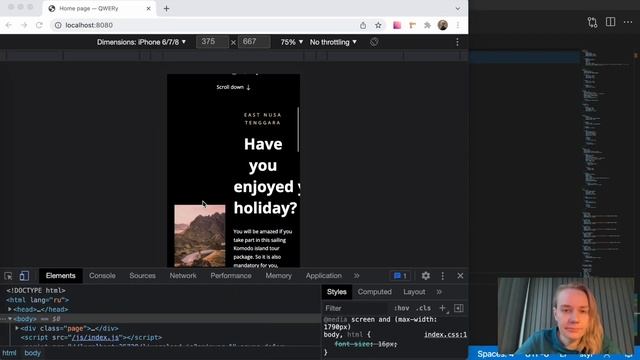Select body in the breadcrumb bar
This screenshot has width=640, height=360.
point(33,353)
